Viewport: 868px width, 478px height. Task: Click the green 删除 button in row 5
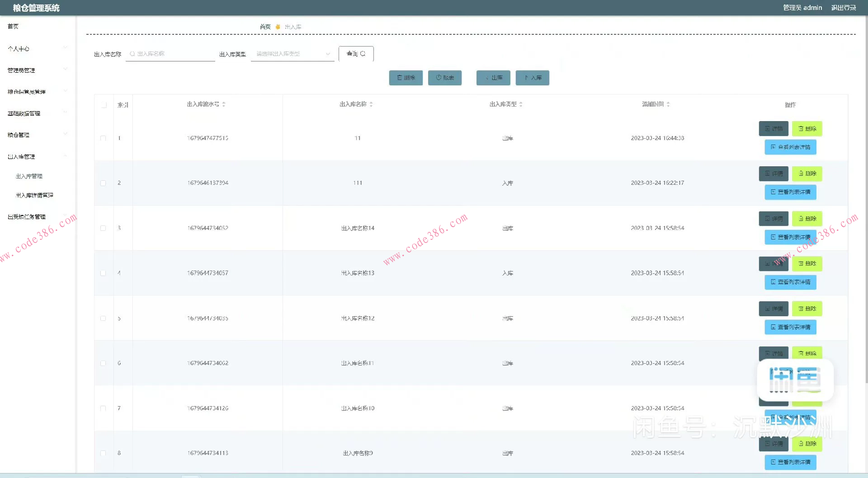click(x=807, y=309)
